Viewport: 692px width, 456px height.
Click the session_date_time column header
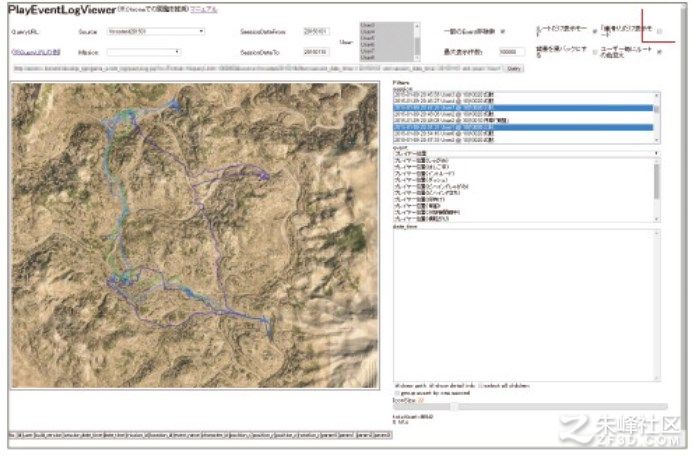tap(83, 435)
